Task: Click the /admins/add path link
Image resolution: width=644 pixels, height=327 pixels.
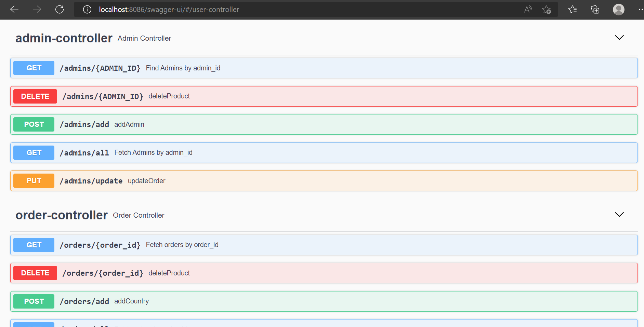Action: (84, 125)
